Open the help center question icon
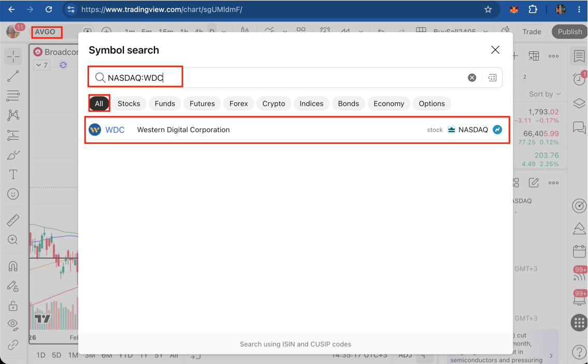This screenshot has width=588, height=364. tap(579, 352)
